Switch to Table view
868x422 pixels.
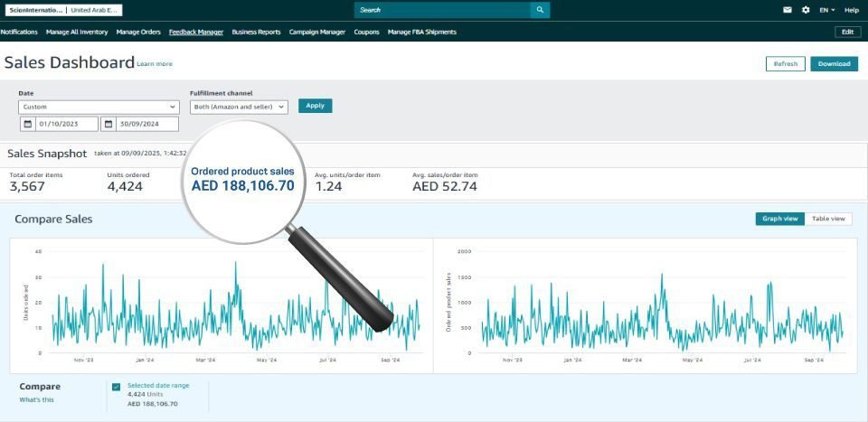tap(828, 219)
